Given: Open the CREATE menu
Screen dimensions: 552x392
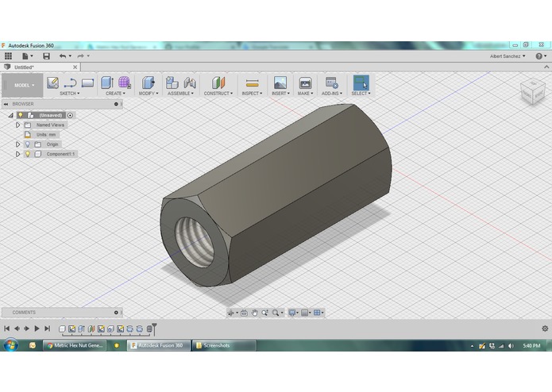Looking at the screenshot, I should pos(115,94).
